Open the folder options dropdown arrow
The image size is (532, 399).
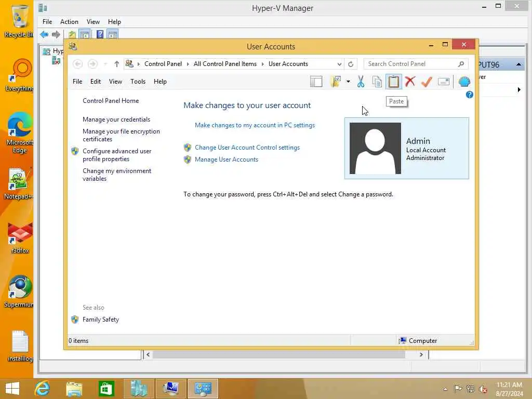pyautogui.click(x=348, y=82)
